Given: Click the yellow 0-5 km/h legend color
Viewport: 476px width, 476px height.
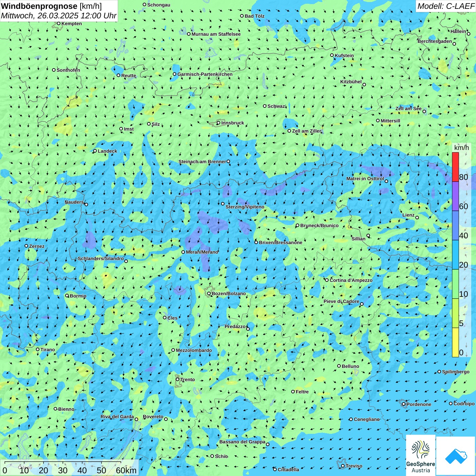Looking at the screenshot, I should point(455,342).
